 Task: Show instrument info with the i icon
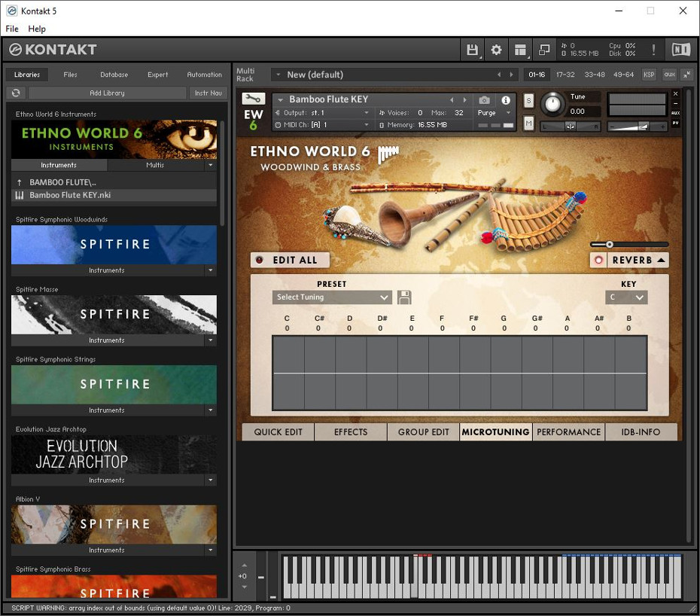(506, 100)
